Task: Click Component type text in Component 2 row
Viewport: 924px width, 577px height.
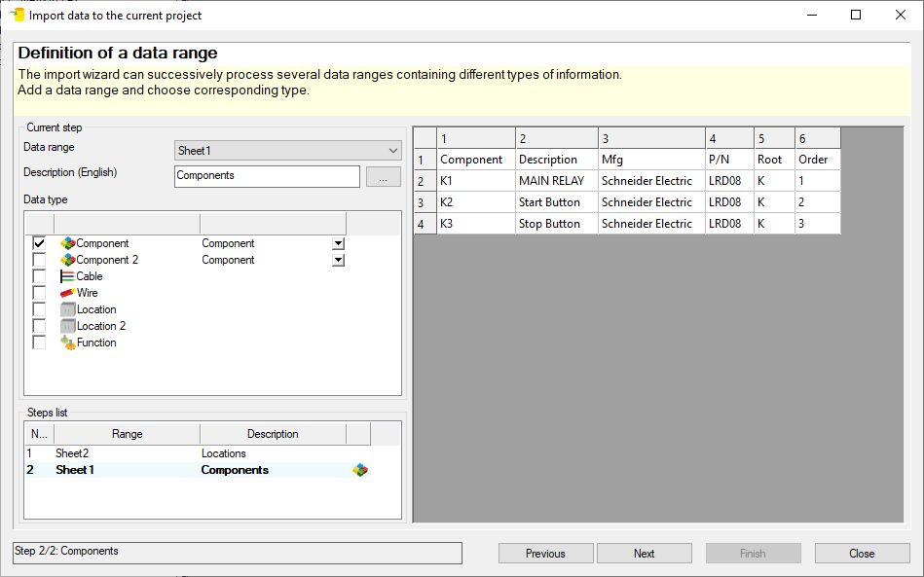Action: tap(228, 260)
